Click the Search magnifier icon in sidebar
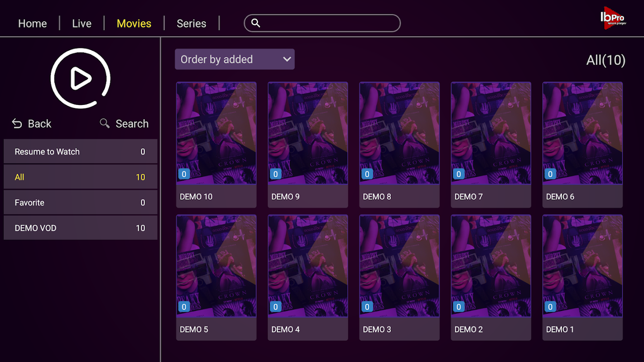This screenshot has height=362, width=644. 105,123
